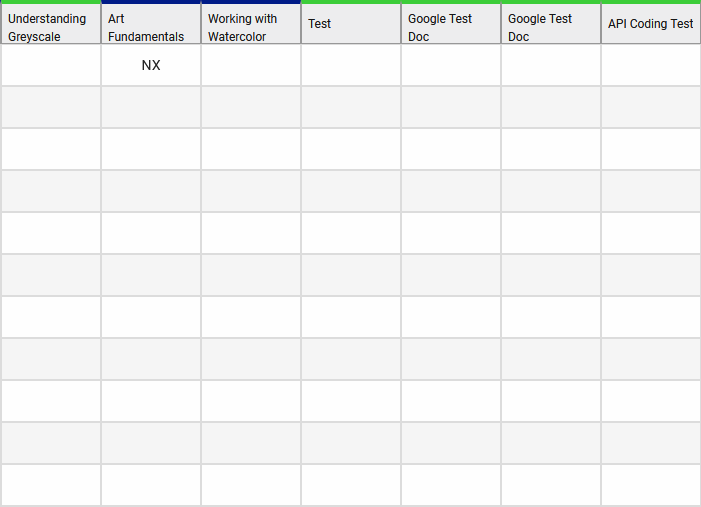Click third-row cell under Understanding Greyscale

tap(51, 149)
